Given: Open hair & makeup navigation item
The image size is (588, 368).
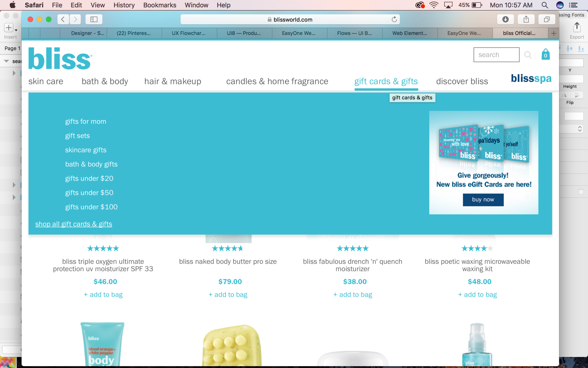Looking at the screenshot, I should tap(173, 81).
